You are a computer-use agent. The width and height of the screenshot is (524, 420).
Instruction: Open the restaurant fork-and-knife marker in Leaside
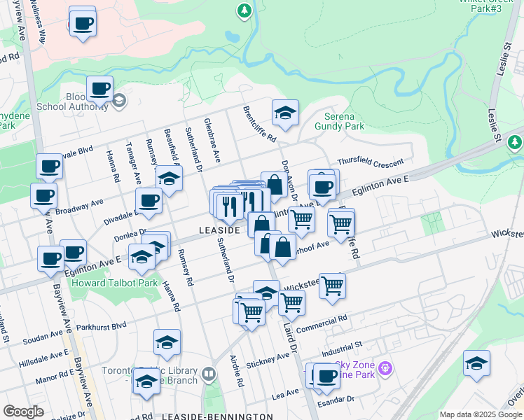[230, 205]
